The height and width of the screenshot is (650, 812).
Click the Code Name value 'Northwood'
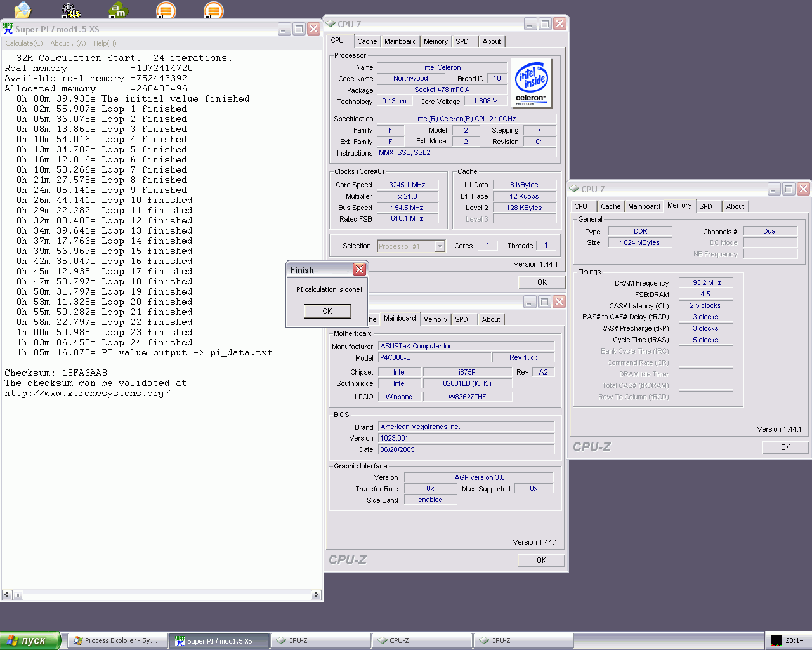(410, 78)
